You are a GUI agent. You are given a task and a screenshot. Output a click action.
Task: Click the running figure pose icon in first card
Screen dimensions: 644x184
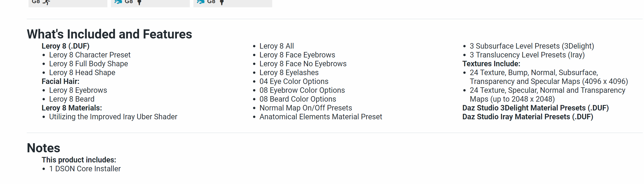47,2
